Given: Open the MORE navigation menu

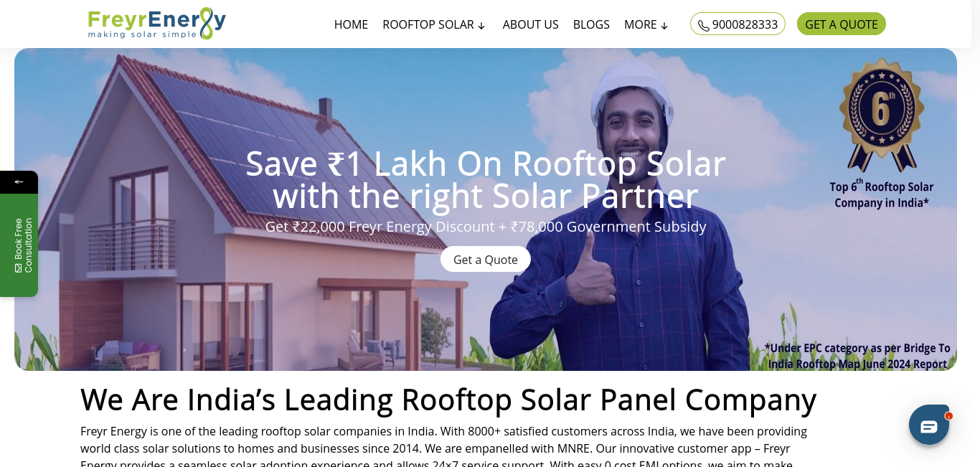Looking at the screenshot, I should point(646,24).
